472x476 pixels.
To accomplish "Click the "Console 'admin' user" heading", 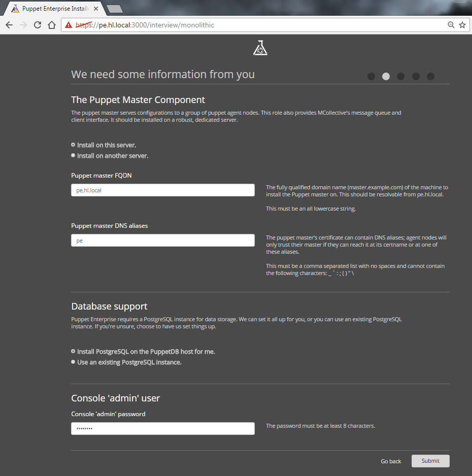I will tap(115, 398).
